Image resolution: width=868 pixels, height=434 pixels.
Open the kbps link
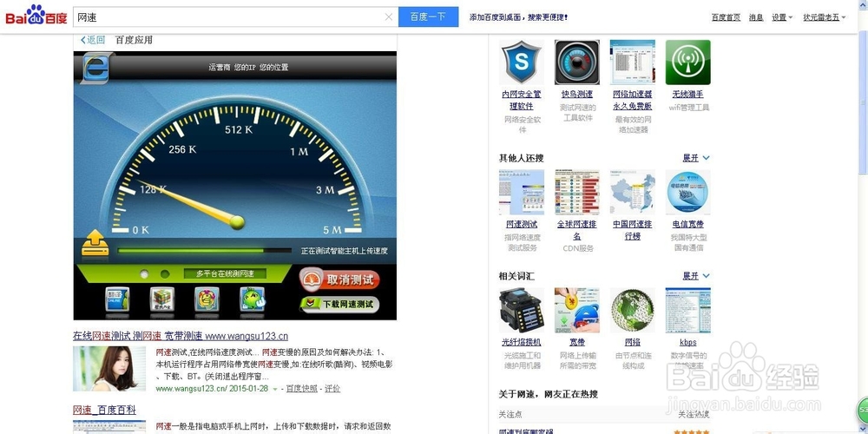tap(687, 343)
